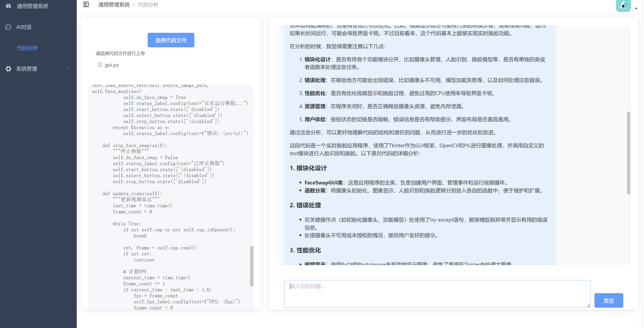Focus the 输入你的问题 text area
644x328 pixels.
(x=437, y=294)
